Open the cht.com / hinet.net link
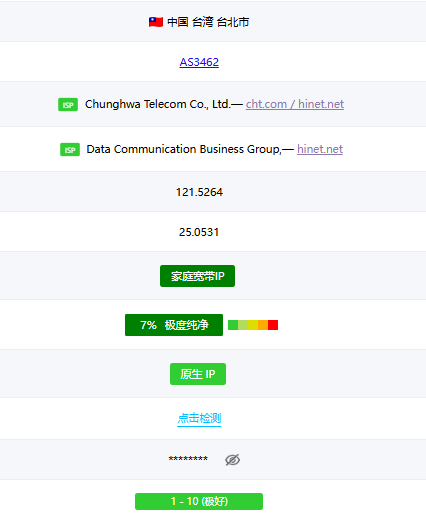This screenshot has height=521, width=426. coord(295,104)
